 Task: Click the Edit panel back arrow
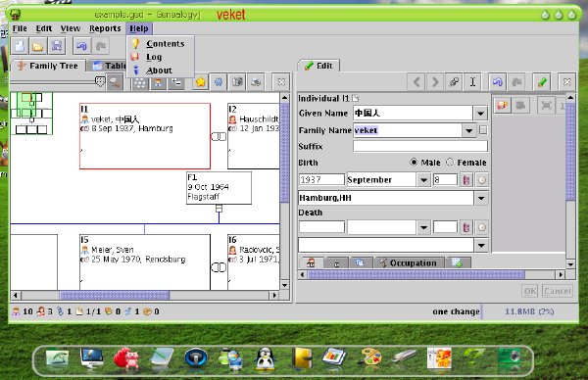416,81
